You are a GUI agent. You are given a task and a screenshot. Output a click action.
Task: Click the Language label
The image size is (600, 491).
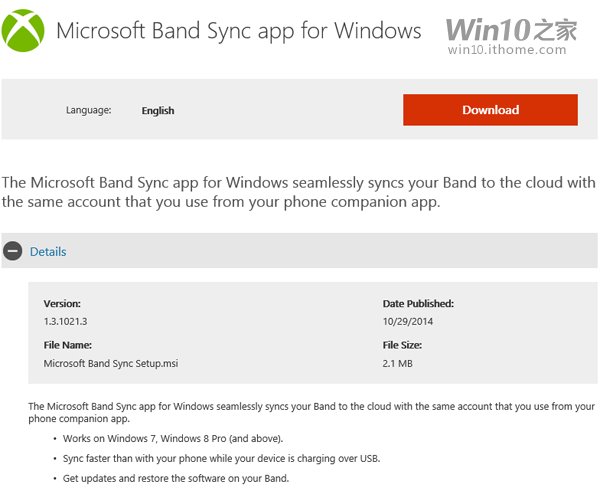click(88, 110)
